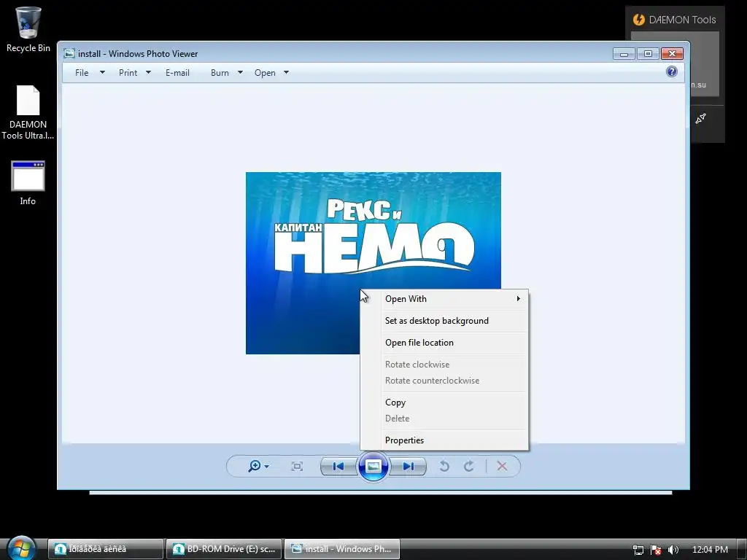The image size is (747, 560).
Task: Click the network tray icon
Action: (x=638, y=550)
